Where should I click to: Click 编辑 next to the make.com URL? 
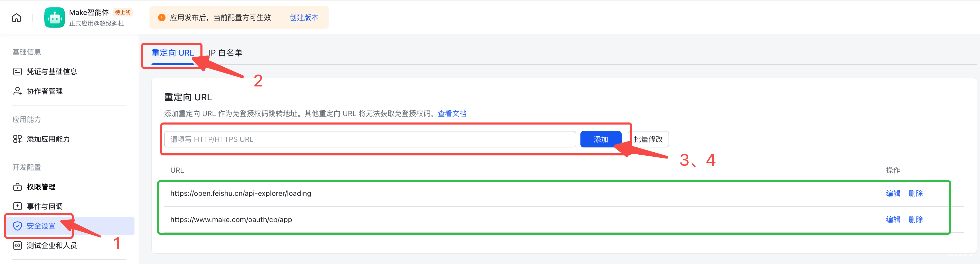893,219
